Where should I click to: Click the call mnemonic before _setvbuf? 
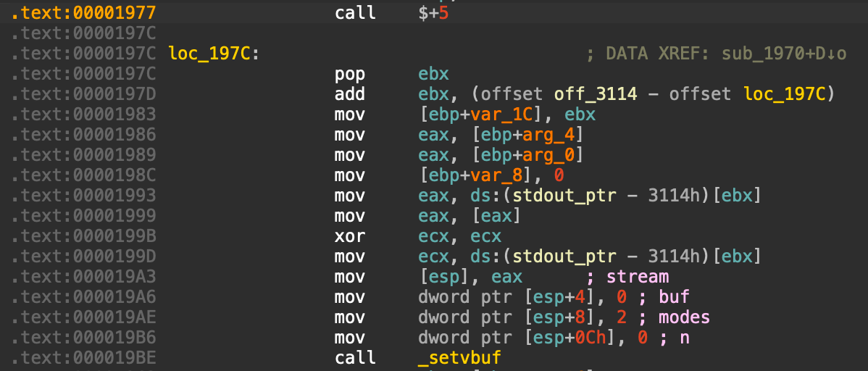pyautogui.click(x=356, y=358)
